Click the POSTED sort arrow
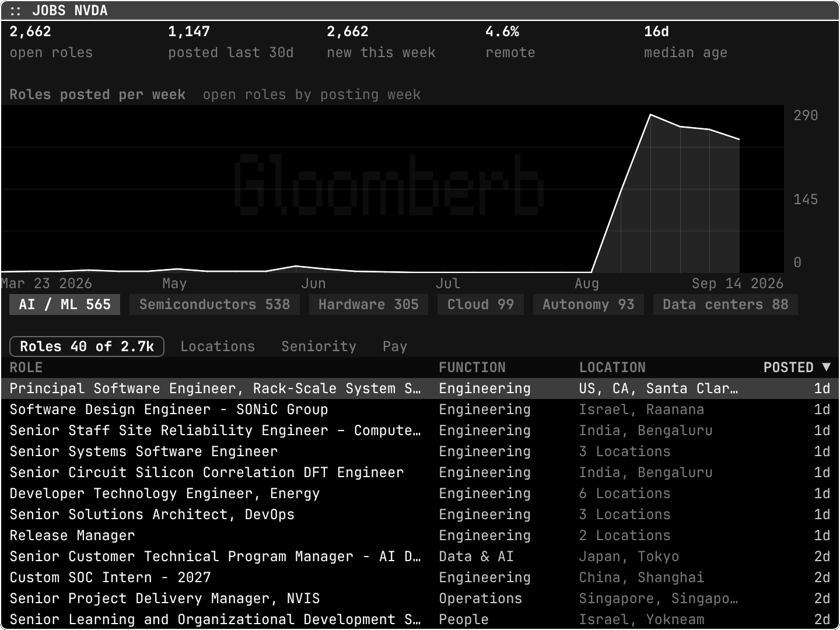840x630 pixels. [x=826, y=367]
